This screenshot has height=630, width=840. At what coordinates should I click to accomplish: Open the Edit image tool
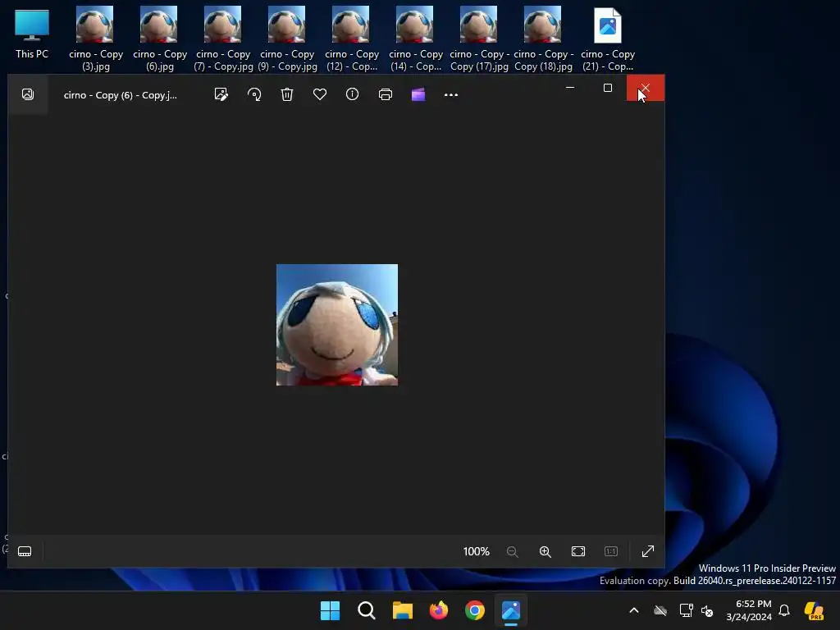(x=221, y=94)
